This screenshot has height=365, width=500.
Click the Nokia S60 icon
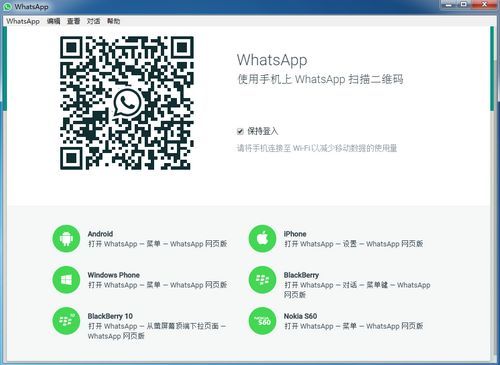tap(262, 321)
